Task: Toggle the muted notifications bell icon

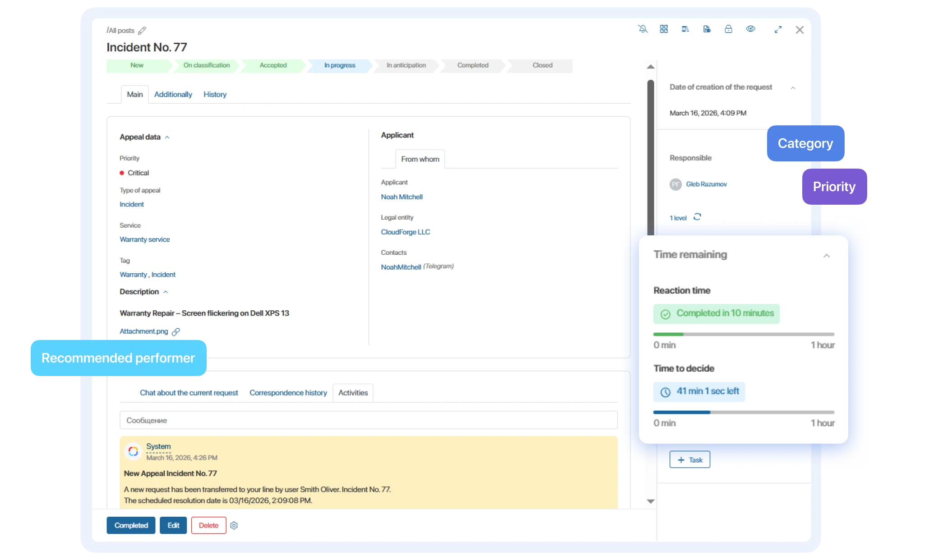Action: coord(643,29)
